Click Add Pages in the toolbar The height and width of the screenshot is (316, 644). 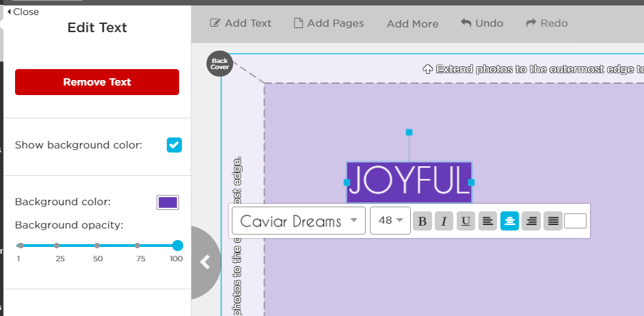pos(329,23)
